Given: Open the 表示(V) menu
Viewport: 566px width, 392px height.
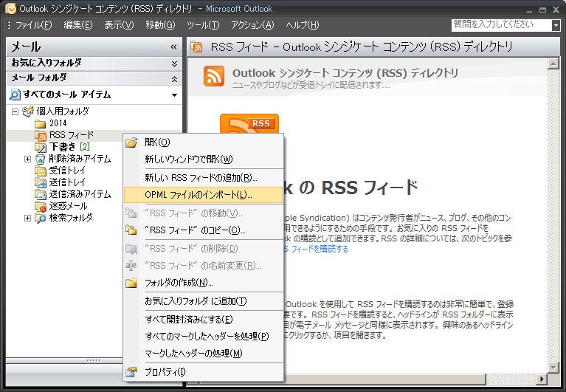Looking at the screenshot, I should click(x=119, y=25).
